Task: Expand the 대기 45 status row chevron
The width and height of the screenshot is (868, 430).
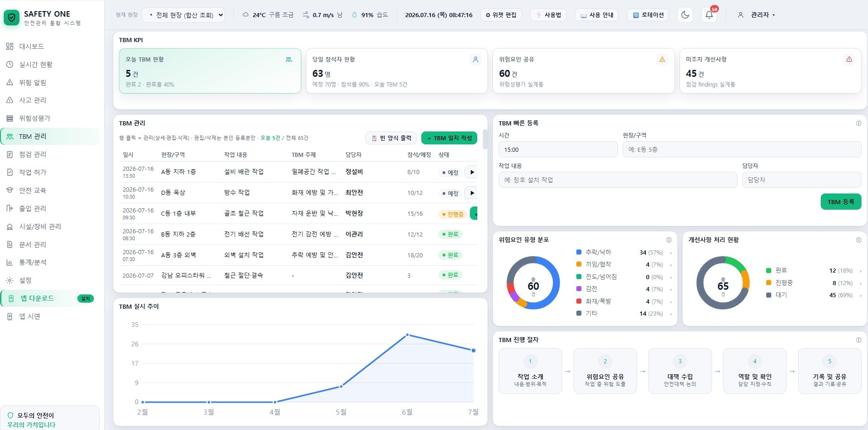Action: pos(861,295)
